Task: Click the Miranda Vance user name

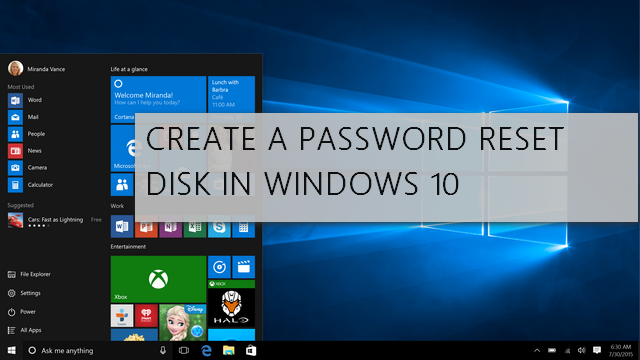Action: [x=46, y=69]
